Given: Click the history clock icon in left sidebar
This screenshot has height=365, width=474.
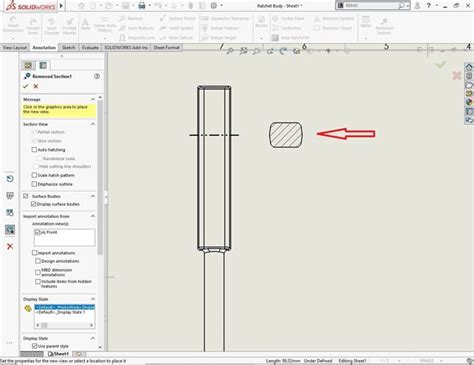Looking at the screenshot, I should (10, 179).
